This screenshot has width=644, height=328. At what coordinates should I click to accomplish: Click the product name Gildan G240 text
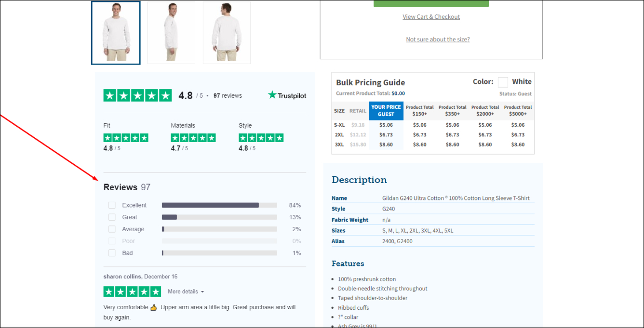(x=456, y=198)
